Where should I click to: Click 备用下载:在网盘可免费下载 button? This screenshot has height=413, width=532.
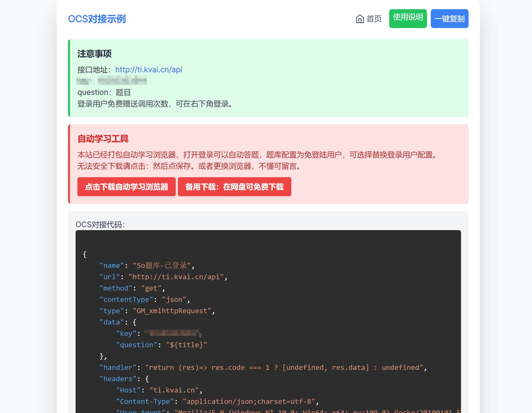[234, 187]
